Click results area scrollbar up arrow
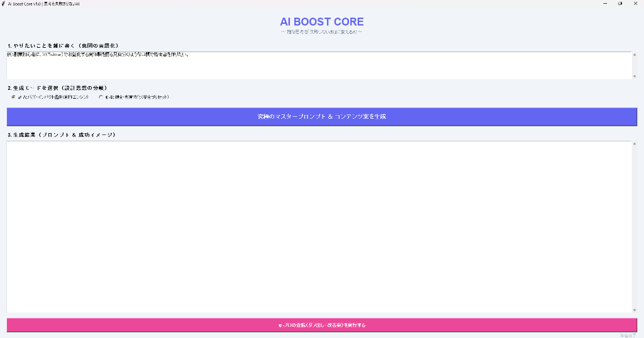Viewport: 644px width, 338px height. (x=635, y=144)
